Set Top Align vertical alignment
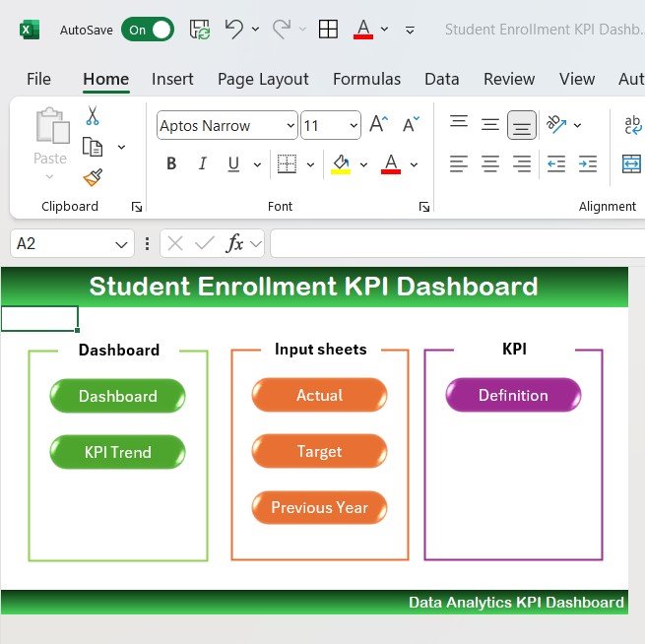This screenshot has height=644, width=645. point(459,122)
